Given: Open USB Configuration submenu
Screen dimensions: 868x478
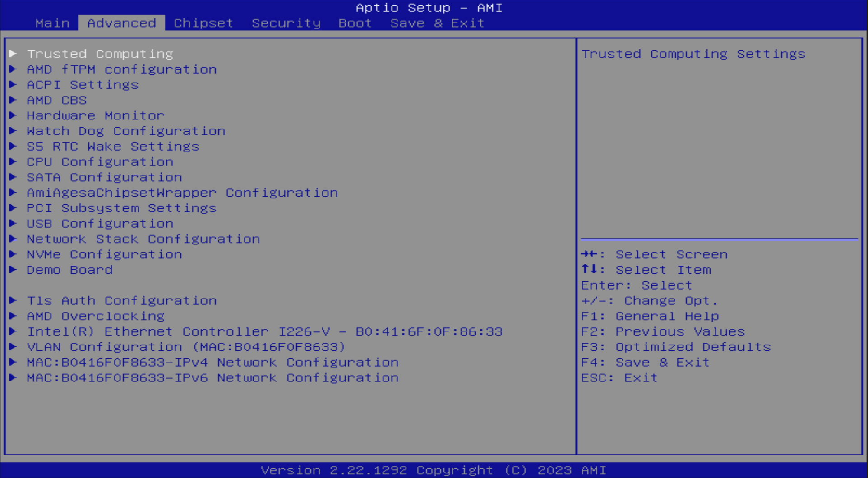Looking at the screenshot, I should [x=100, y=224].
